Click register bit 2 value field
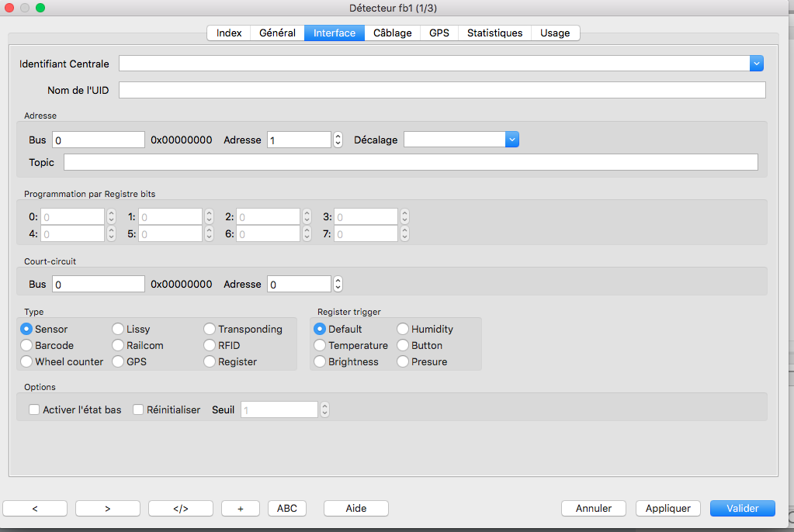The width and height of the screenshot is (794, 532). click(x=268, y=217)
